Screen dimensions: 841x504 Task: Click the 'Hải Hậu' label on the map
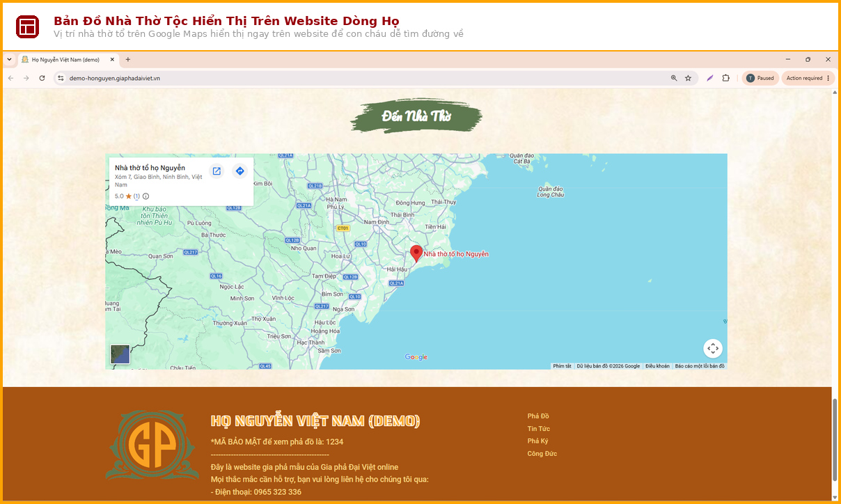coord(397,269)
